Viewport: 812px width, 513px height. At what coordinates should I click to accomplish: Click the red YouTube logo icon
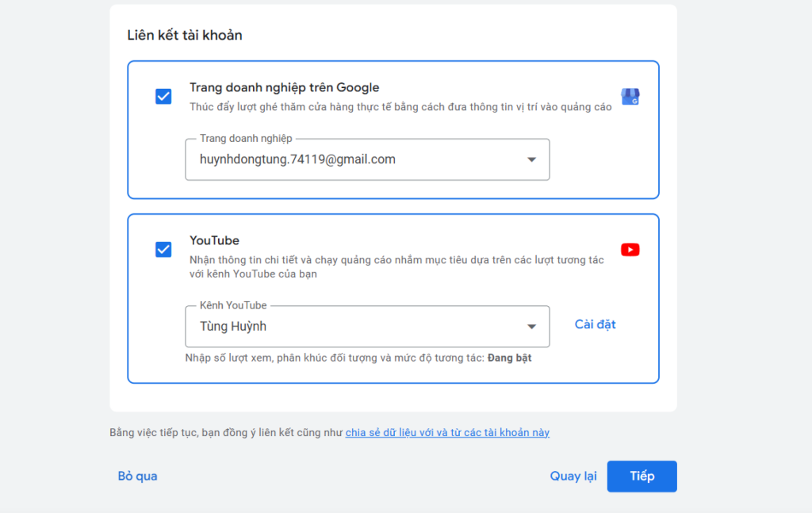(630, 250)
